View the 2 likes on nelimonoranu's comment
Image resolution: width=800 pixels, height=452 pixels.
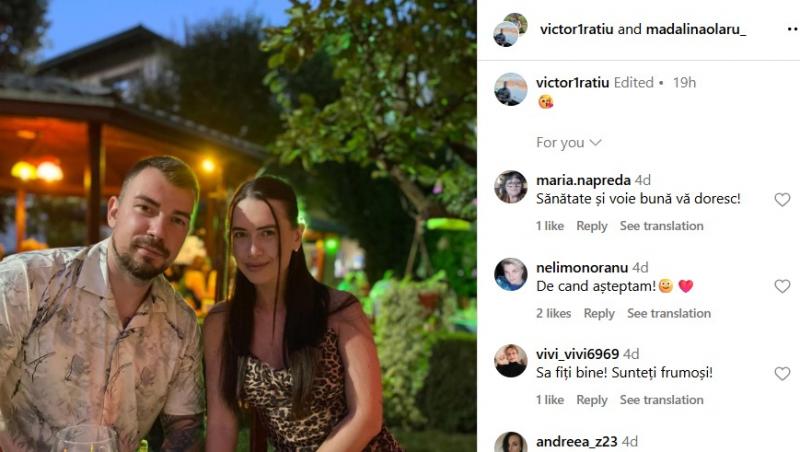[x=554, y=313]
